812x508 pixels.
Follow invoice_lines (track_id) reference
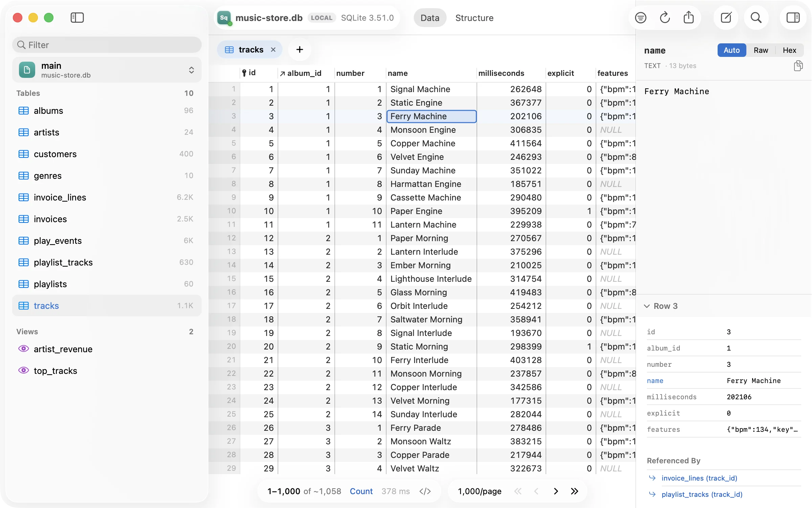[x=699, y=478]
